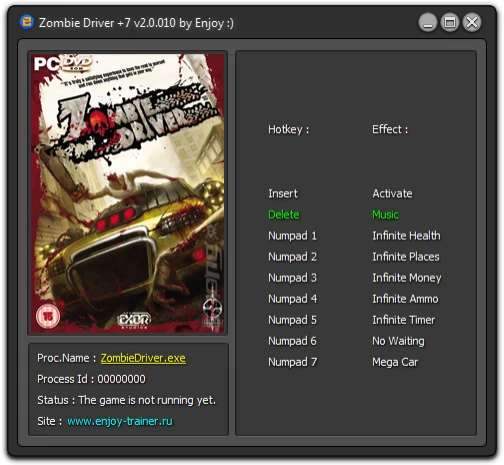The image size is (504, 465).
Task: Click the Infinite Places effect label
Action: [406, 257]
